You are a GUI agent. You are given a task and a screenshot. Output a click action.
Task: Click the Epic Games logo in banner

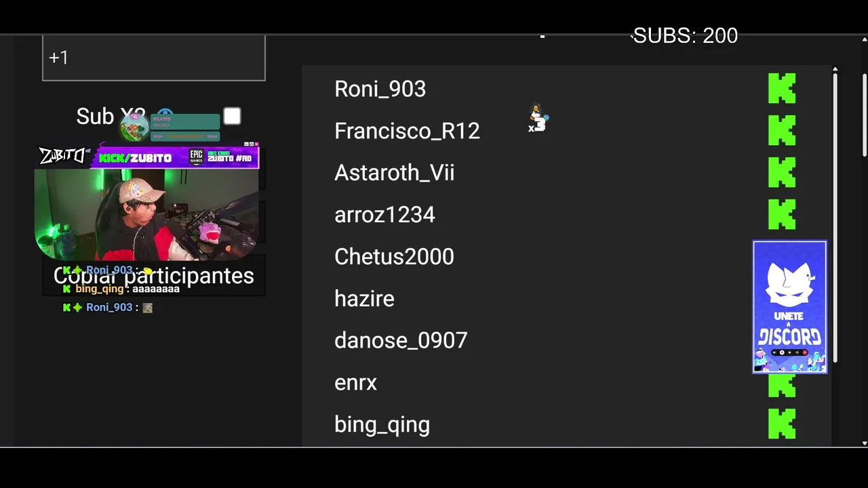pyautogui.click(x=196, y=157)
